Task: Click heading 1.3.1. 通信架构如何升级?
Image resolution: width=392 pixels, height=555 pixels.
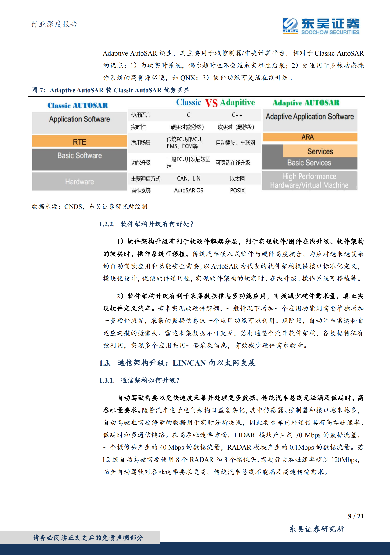Action: coord(139,380)
